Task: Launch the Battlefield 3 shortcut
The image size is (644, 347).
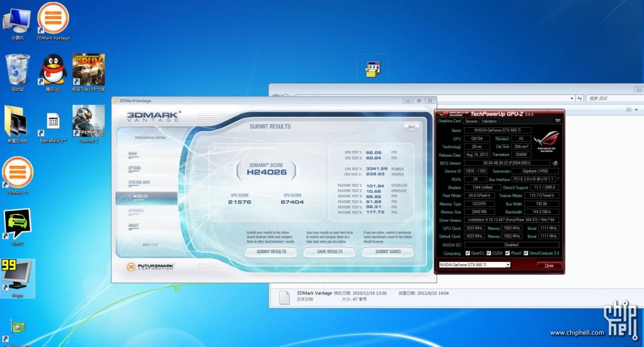Action: pyautogui.click(x=53, y=124)
